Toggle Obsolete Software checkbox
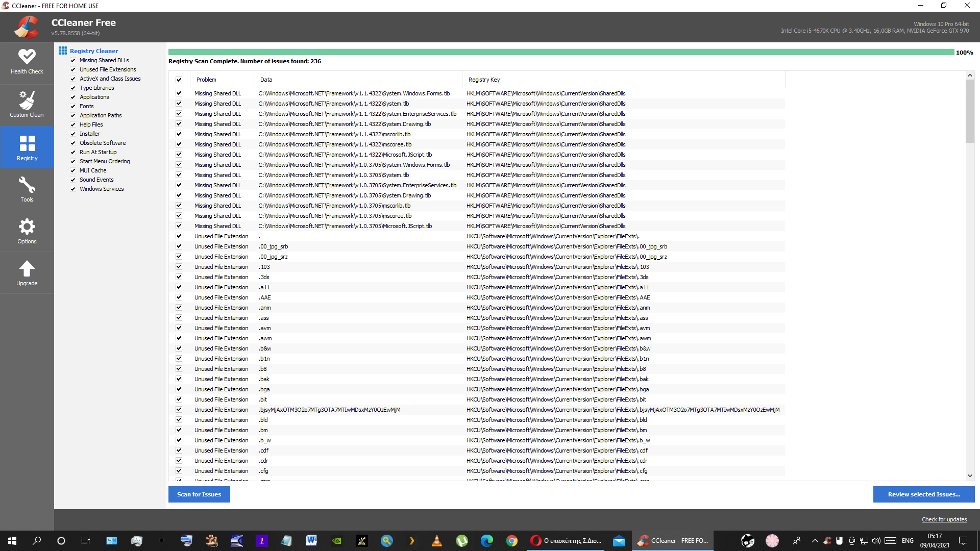The width and height of the screenshot is (980, 551). [73, 143]
